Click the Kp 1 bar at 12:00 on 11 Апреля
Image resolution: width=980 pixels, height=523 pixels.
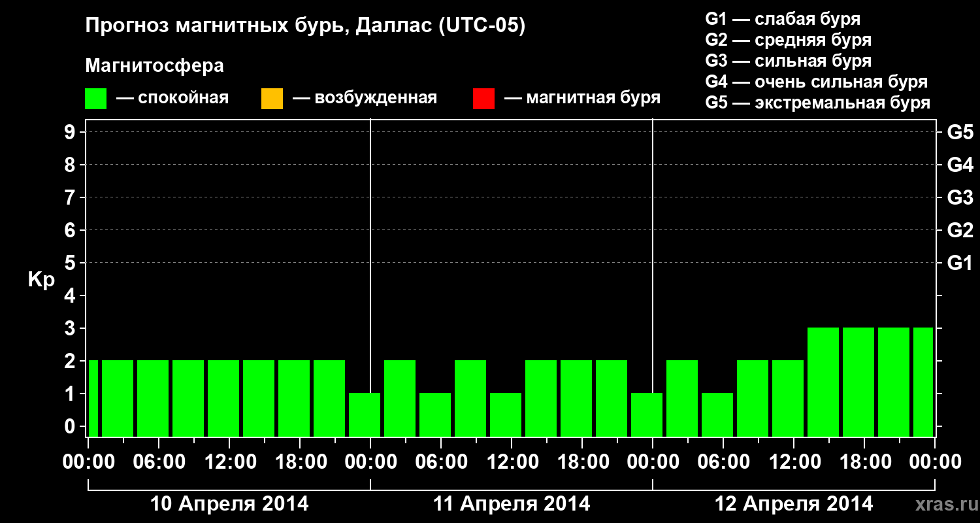click(506, 414)
